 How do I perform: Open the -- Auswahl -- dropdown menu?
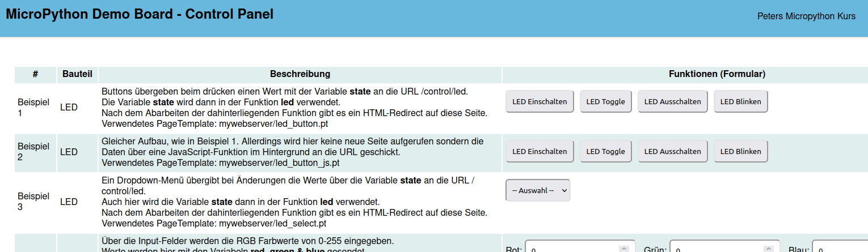click(x=538, y=191)
